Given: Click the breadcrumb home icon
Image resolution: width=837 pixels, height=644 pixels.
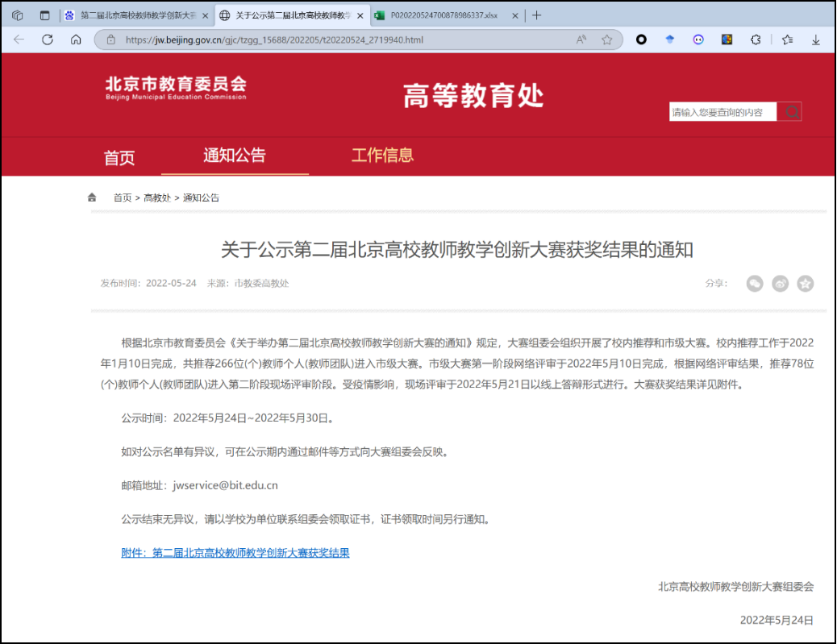Looking at the screenshot, I should click(x=93, y=197).
